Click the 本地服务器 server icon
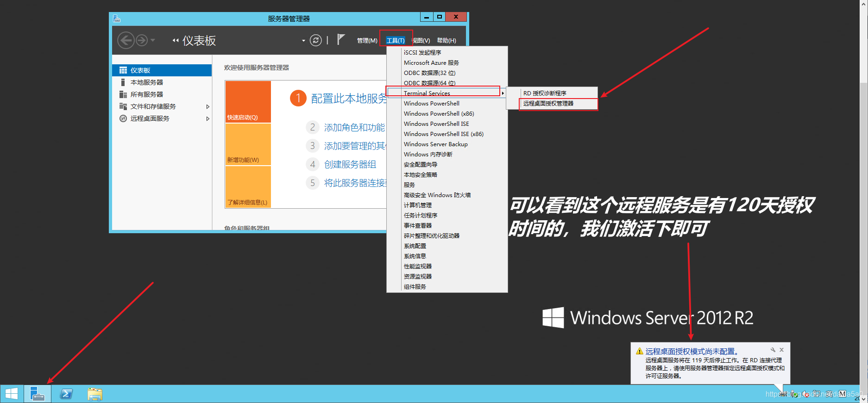Screen dimensions: 868x403 tap(123, 82)
